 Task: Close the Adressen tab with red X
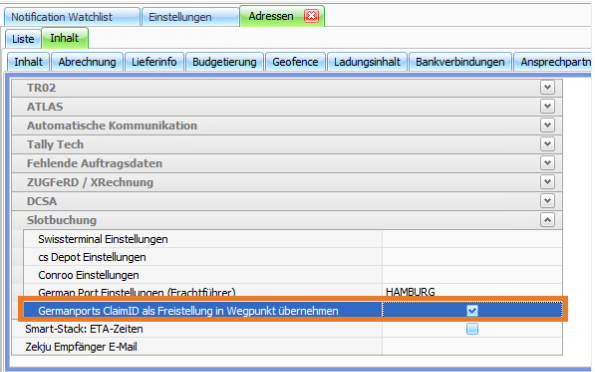point(312,16)
